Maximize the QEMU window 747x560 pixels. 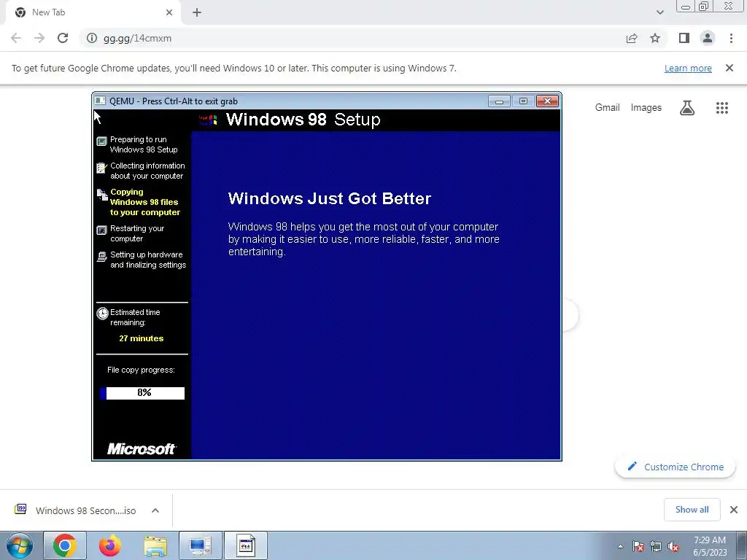522,101
